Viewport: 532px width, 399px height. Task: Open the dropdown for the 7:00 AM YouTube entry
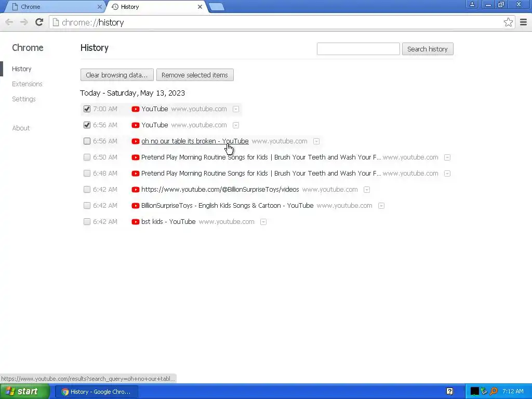click(x=236, y=109)
